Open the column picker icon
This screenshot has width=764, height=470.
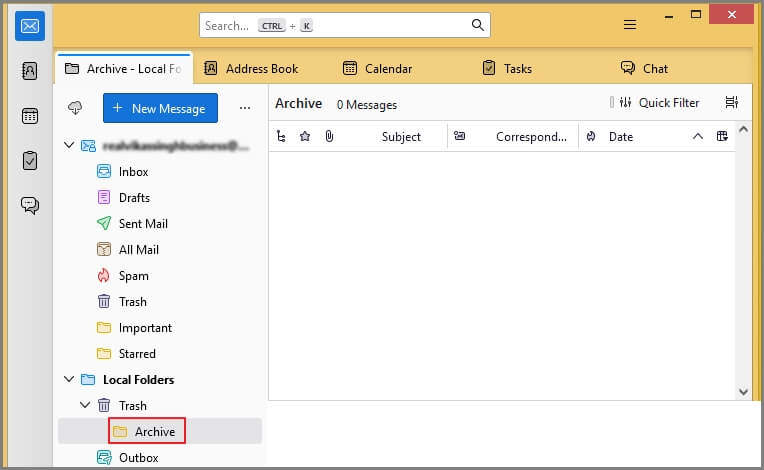click(x=722, y=136)
